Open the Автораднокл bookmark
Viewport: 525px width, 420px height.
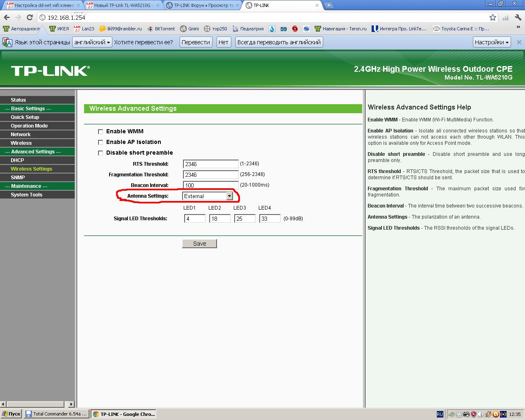tap(22, 29)
